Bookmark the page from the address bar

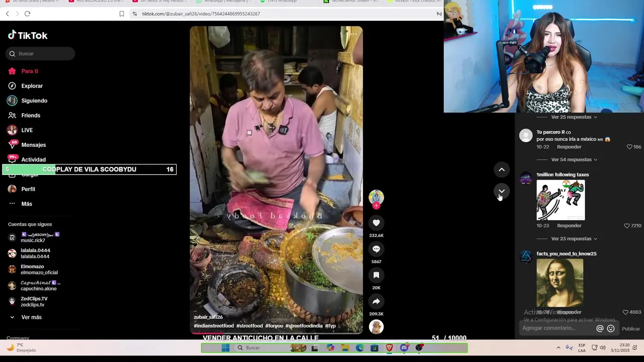(x=122, y=14)
